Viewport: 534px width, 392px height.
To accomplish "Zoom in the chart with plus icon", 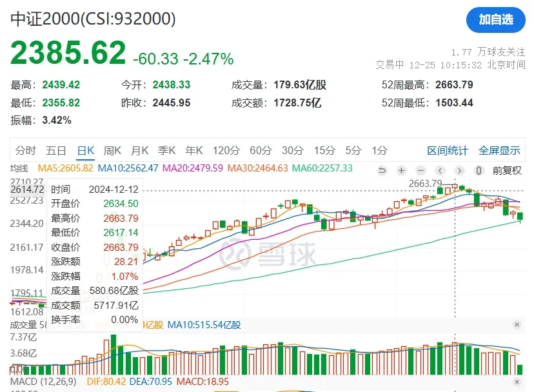I will (x=402, y=170).
